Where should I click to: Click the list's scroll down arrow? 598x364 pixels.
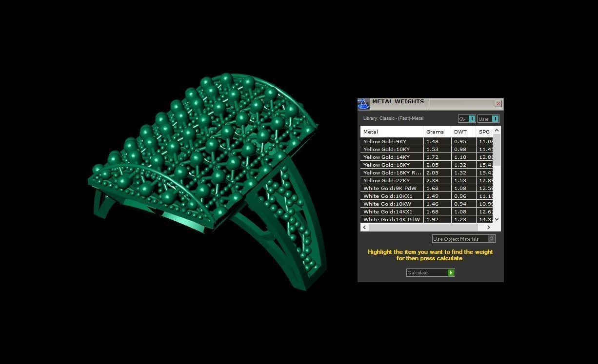(x=497, y=219)
